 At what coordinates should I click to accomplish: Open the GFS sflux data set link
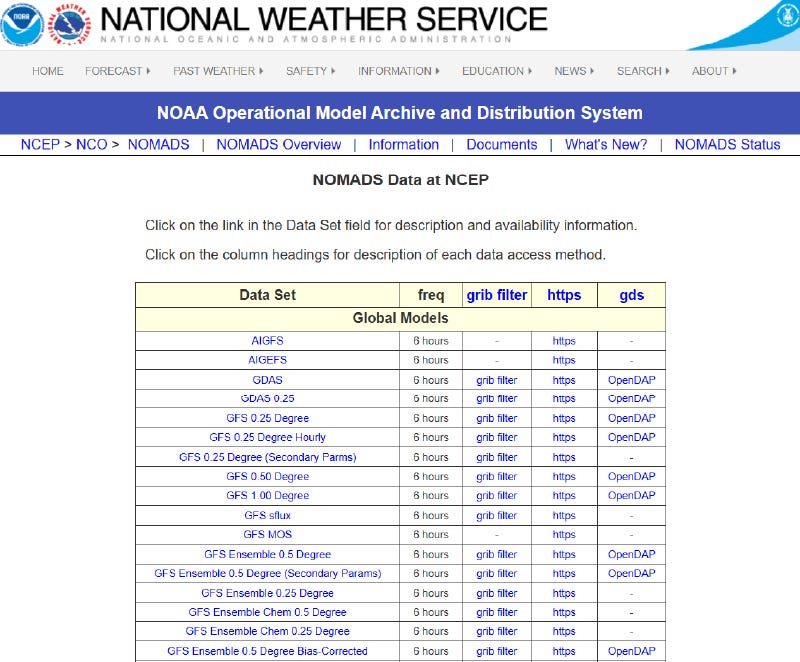(x=267, y=515)
